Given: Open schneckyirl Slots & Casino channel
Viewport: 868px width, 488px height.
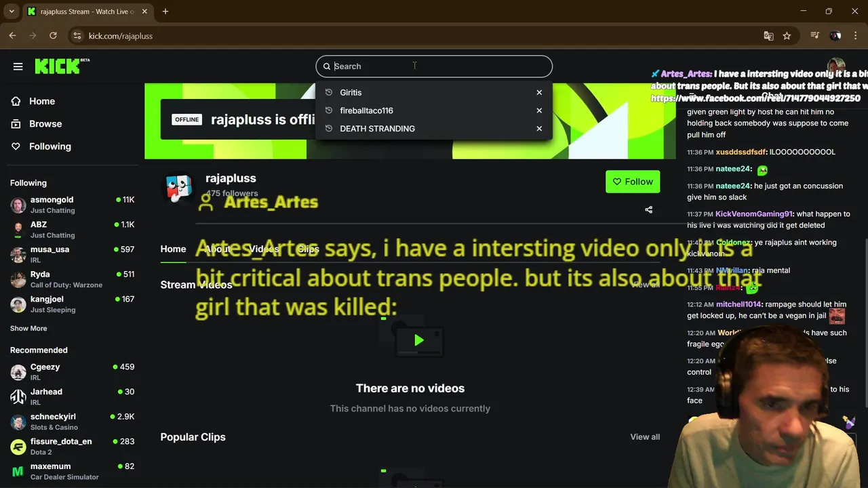Looking at the screenshot, I should [73, 422].
